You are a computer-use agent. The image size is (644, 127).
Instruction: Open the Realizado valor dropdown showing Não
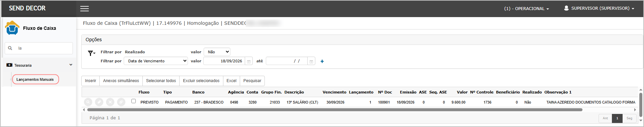coord(217,52)
